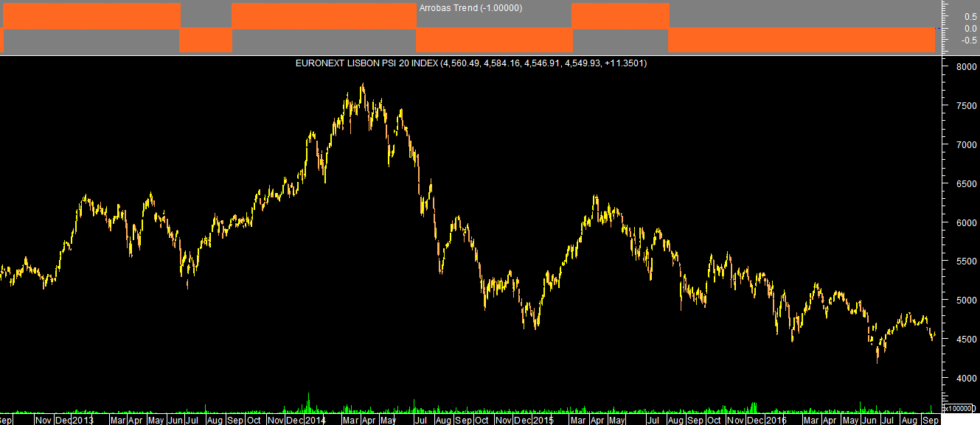Select the 2013 year label on time axis

(x=82, y=420)
